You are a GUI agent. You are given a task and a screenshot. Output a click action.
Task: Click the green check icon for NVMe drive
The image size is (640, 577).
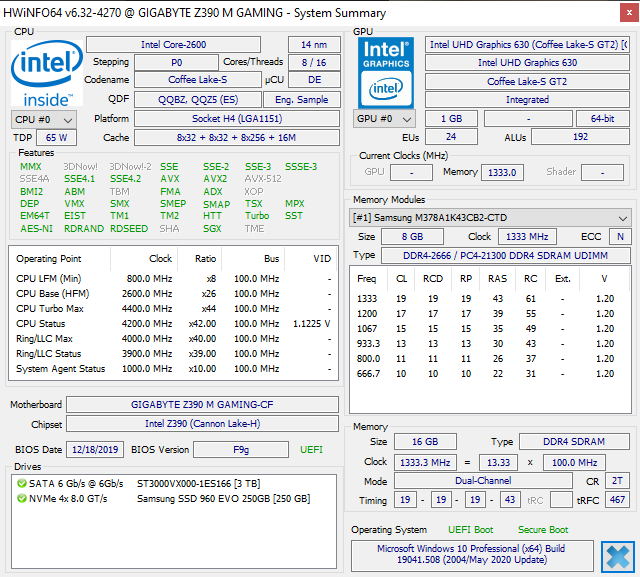tap(21, 498)
